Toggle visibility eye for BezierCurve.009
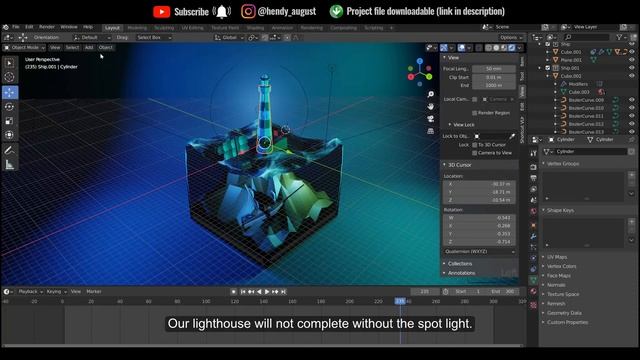The image size is (640, 360). click(632, 100)
